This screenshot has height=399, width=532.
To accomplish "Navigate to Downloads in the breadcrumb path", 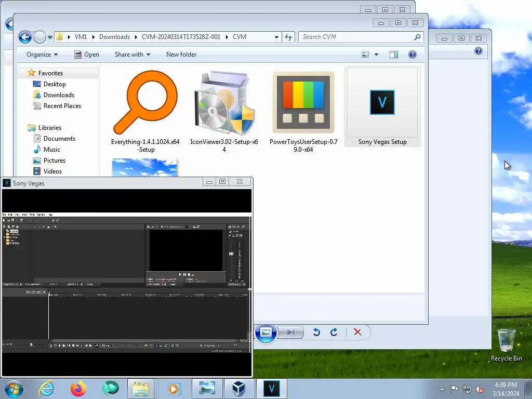I will coord(114,37).
